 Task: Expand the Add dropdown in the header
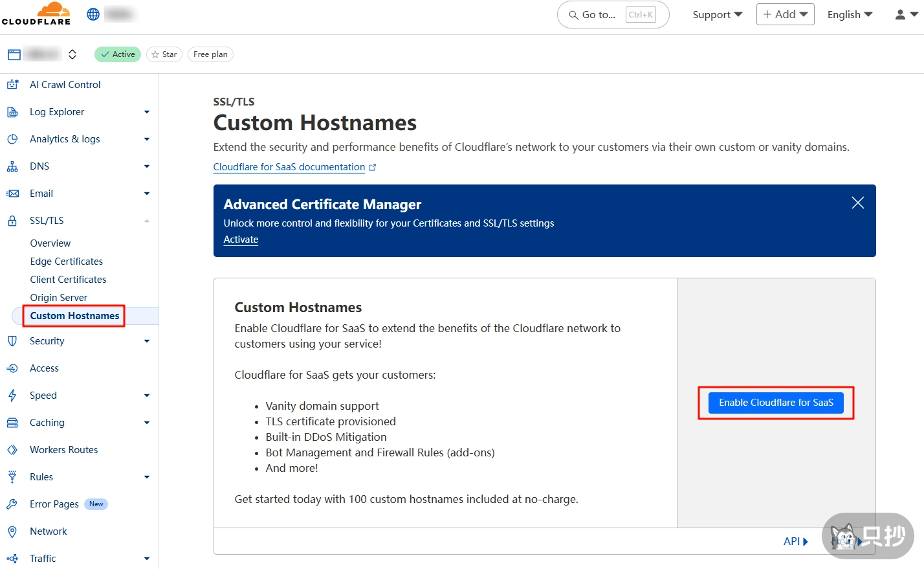point(785,14)
